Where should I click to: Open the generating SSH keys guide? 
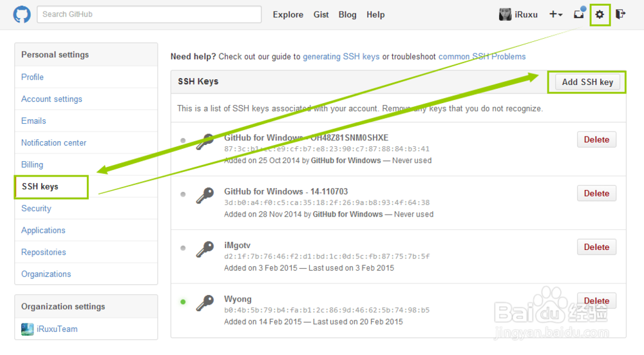pos(341,57)
